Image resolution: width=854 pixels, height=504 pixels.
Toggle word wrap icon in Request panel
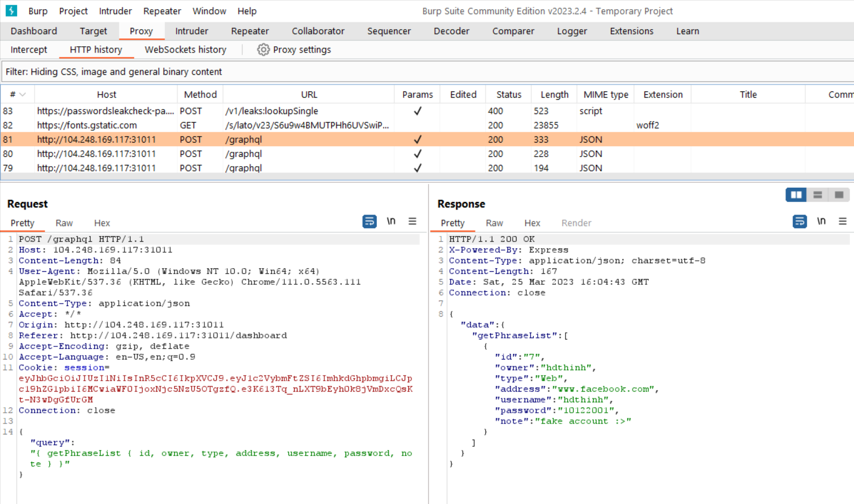tap(369, 221)
